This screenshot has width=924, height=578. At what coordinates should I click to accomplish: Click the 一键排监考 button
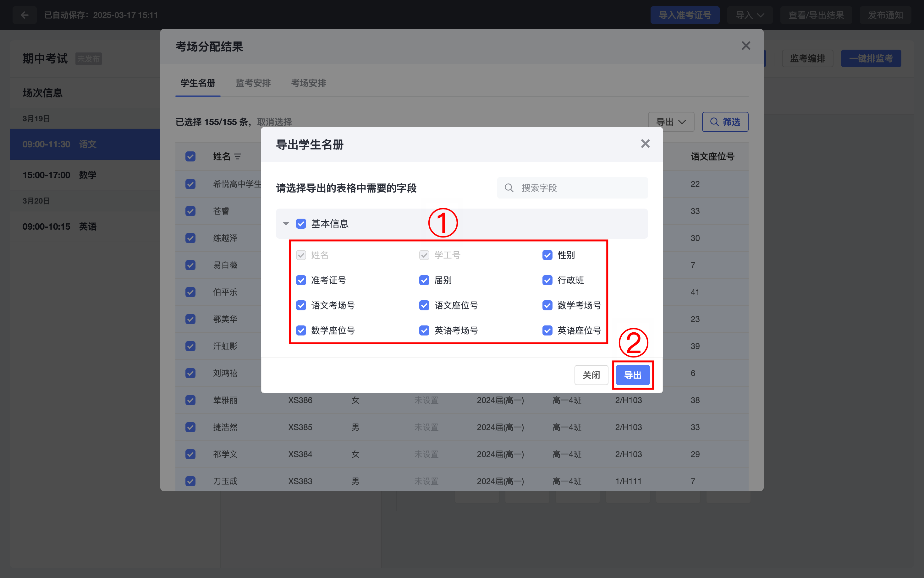click(871, 58)
